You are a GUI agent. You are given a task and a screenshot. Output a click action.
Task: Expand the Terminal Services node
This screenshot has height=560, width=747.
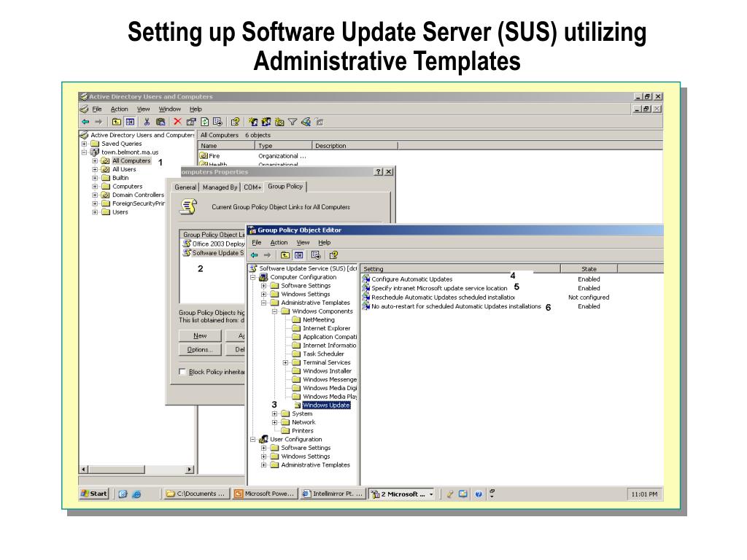pyautogui.click(x=285, y=362)
